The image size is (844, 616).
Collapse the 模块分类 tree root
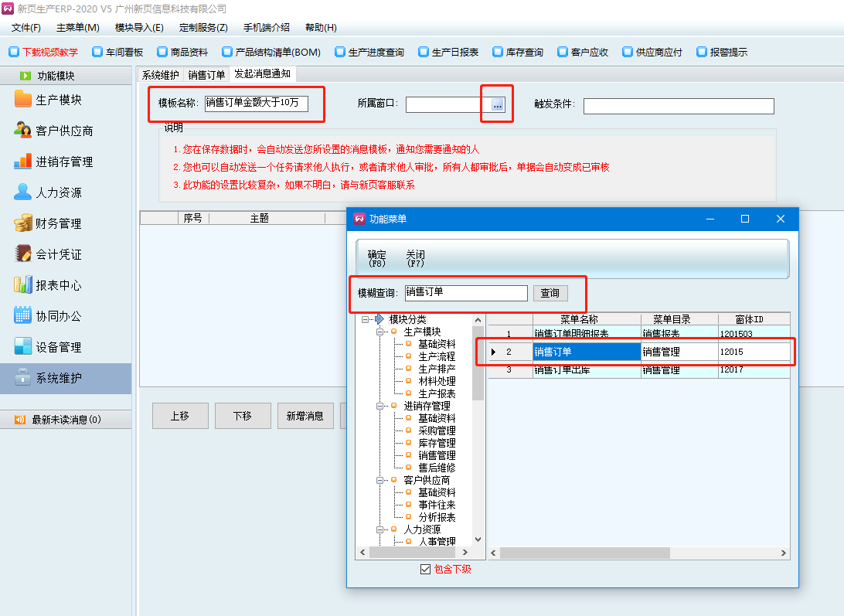pyautogui.click(x=365, y=319)
